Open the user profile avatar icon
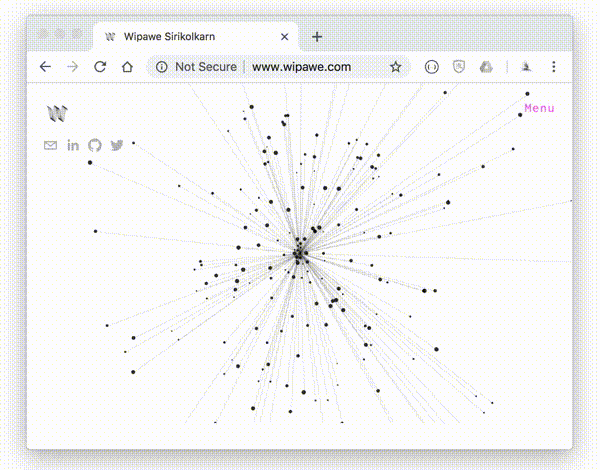This screenshot has height=470, width=600. pos(527,67)
